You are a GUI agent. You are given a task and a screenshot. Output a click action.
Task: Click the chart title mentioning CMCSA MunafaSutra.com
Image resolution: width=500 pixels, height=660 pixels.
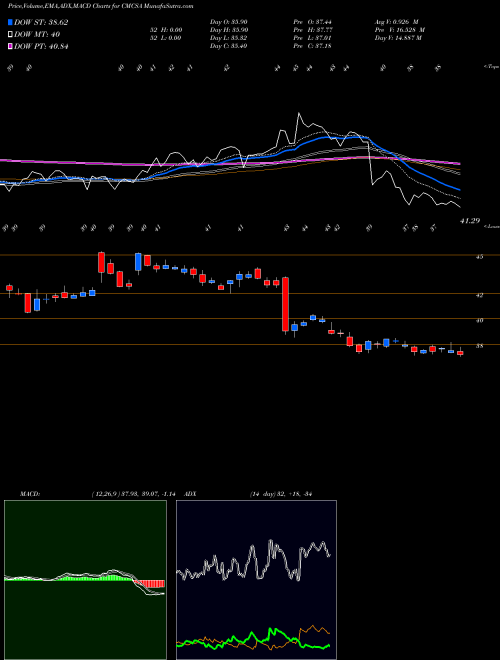[x=101, y=6]
